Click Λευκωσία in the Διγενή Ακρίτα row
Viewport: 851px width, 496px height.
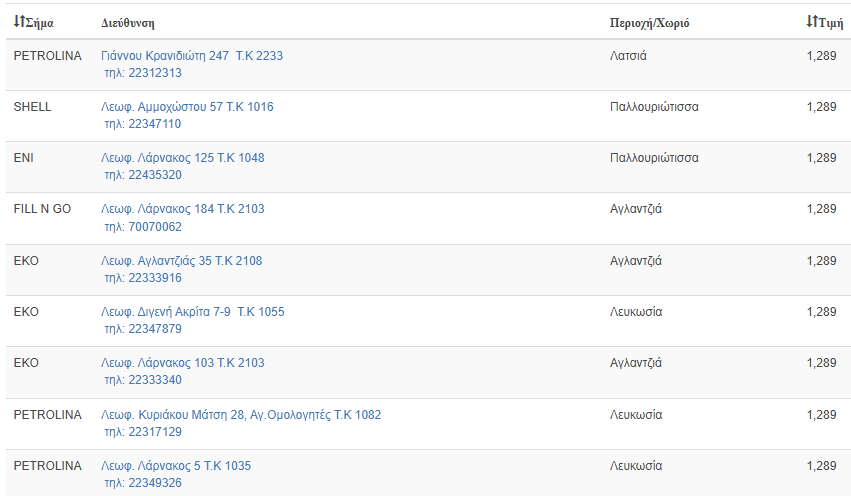point(636,312)
